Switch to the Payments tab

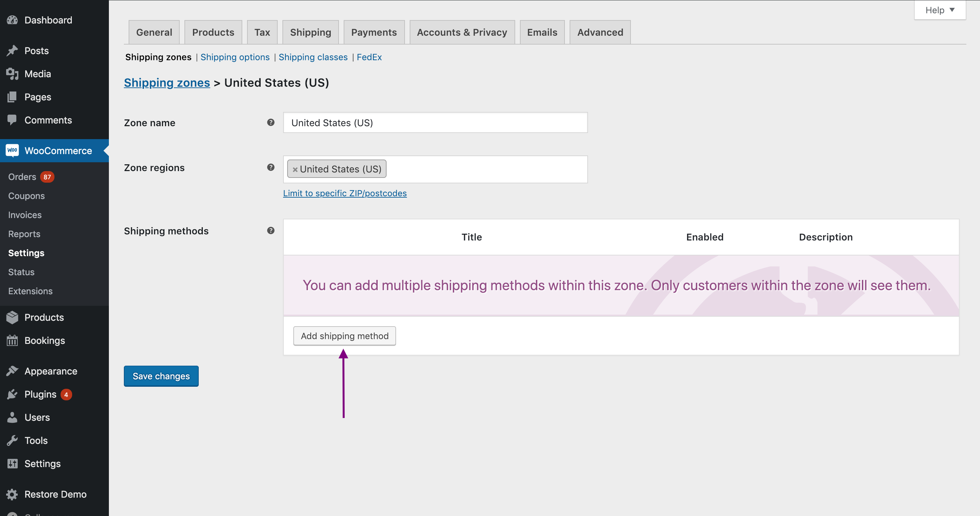[x=374, y=31]
